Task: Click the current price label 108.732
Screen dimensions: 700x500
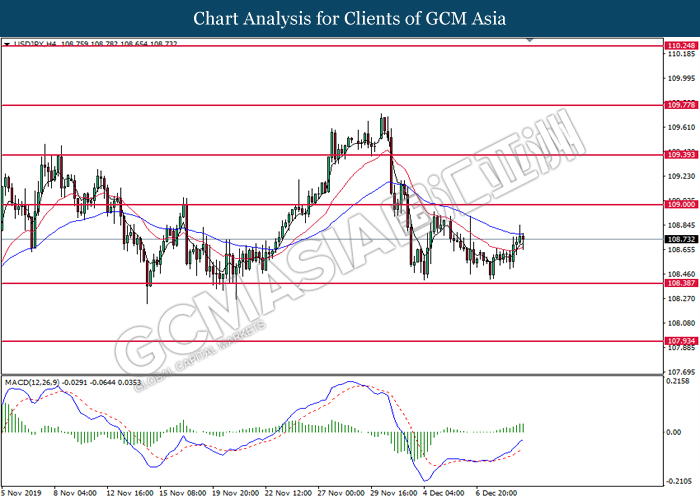Action: (x=681, y=239)
